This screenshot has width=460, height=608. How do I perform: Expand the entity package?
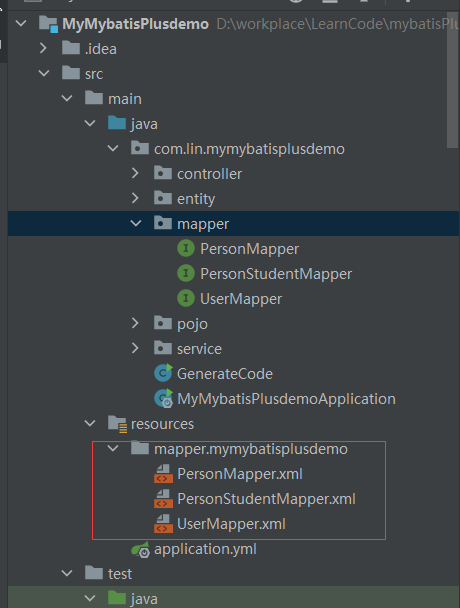(x=135, y=198)
